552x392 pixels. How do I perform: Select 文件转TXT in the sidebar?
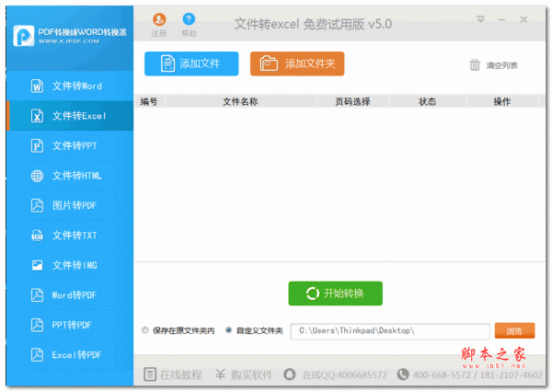(70, 236)
